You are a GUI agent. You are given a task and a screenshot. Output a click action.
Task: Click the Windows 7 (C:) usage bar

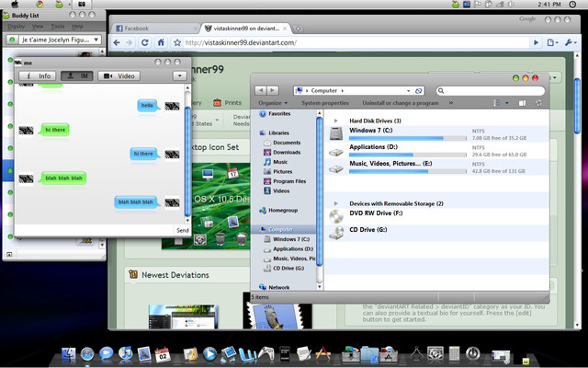tap(408, 138)
